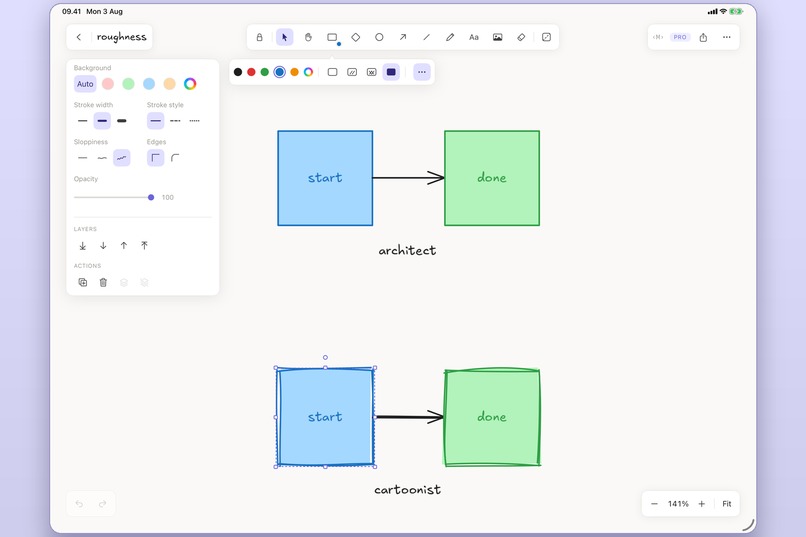
Task: Select the pencil freedraw tool
Action: (x=450, y=37)
